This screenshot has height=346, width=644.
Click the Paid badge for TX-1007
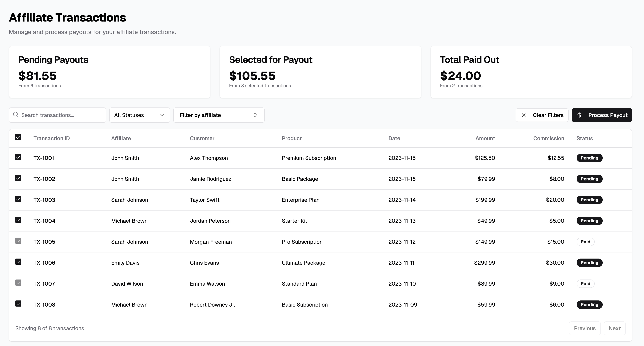tap(585, 284)
